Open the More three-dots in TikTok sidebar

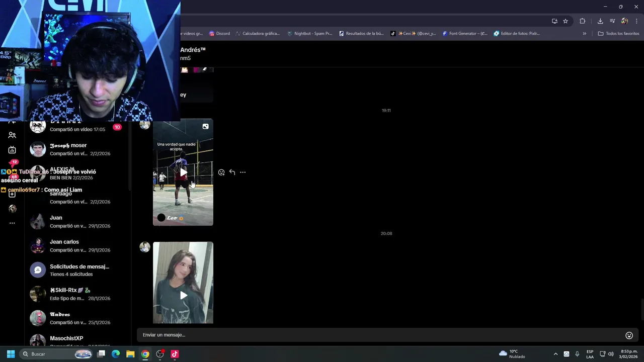(12, 223)
